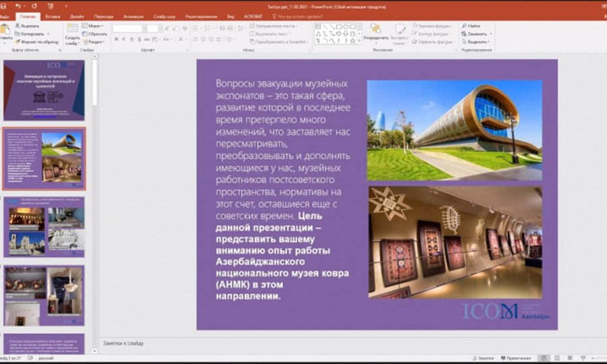Open the Рецензирование tab
This screenshot has height=364, width=607.
pos(201,17)
